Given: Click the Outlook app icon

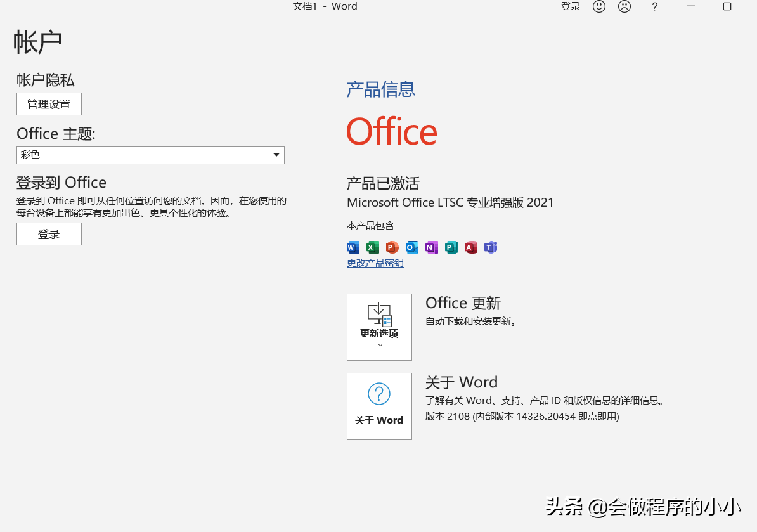Looking at the screenshot, I should tap(412, 248).
